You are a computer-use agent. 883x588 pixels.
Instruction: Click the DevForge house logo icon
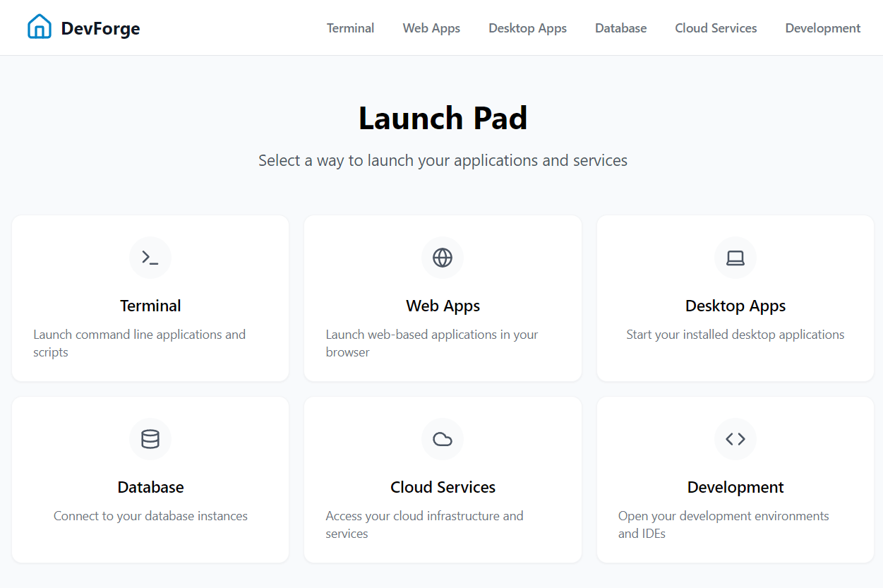pyautogui.click(x=40, y=28)
